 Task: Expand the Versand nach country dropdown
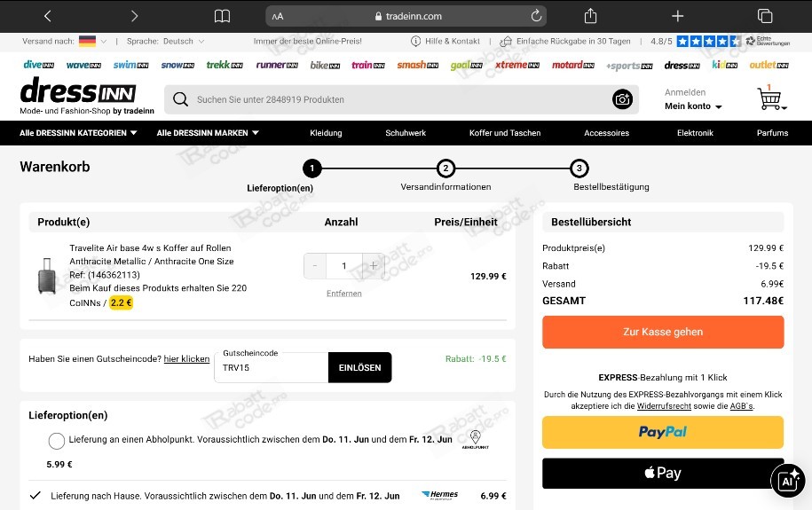(93, 42)
